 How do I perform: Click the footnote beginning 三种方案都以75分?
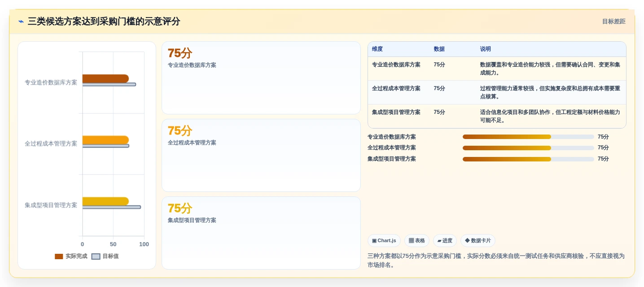pos(496,261)
